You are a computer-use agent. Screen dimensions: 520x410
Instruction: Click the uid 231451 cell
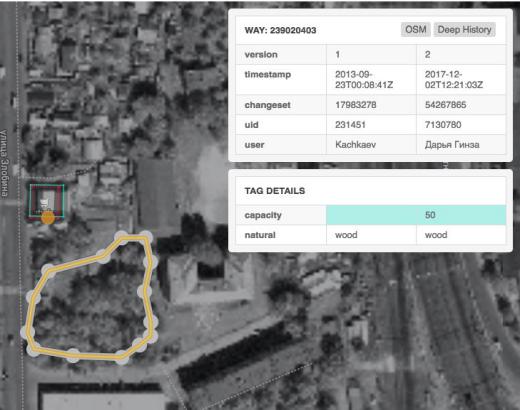tap(371, 125)
